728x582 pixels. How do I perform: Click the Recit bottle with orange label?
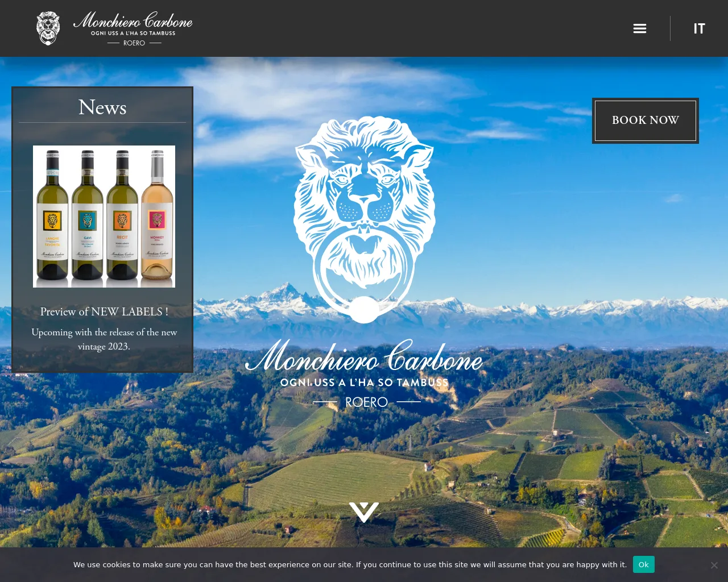point(122,217)
